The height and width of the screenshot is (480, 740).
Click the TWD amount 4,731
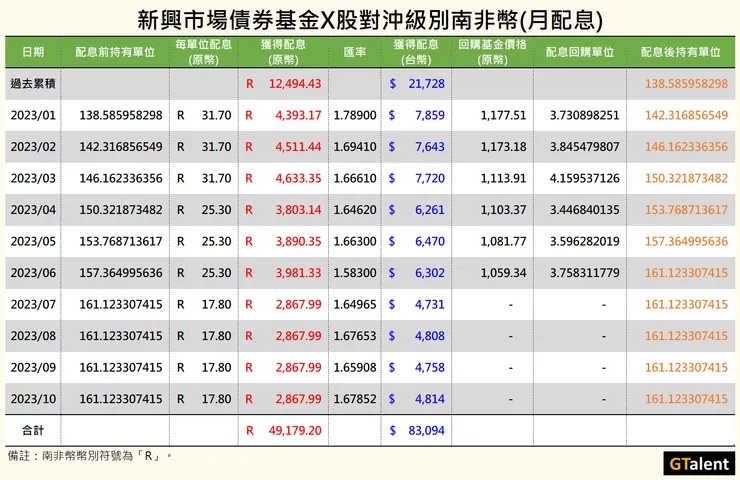click(x=430, y=304)
